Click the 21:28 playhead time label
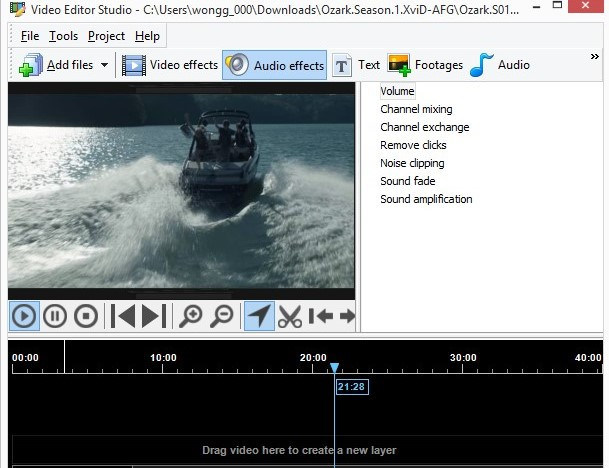 coord(352,387)
